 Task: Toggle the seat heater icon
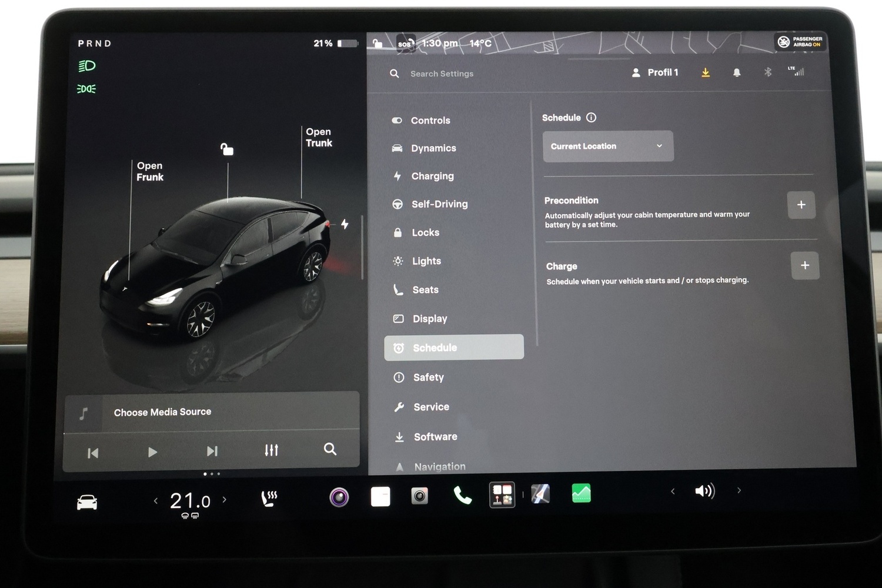tap(269, 499)
